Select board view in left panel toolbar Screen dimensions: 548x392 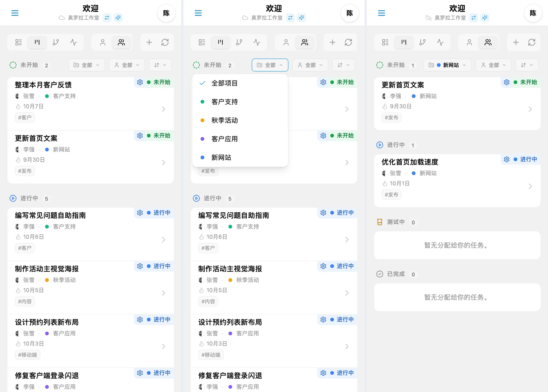(37, 42)
